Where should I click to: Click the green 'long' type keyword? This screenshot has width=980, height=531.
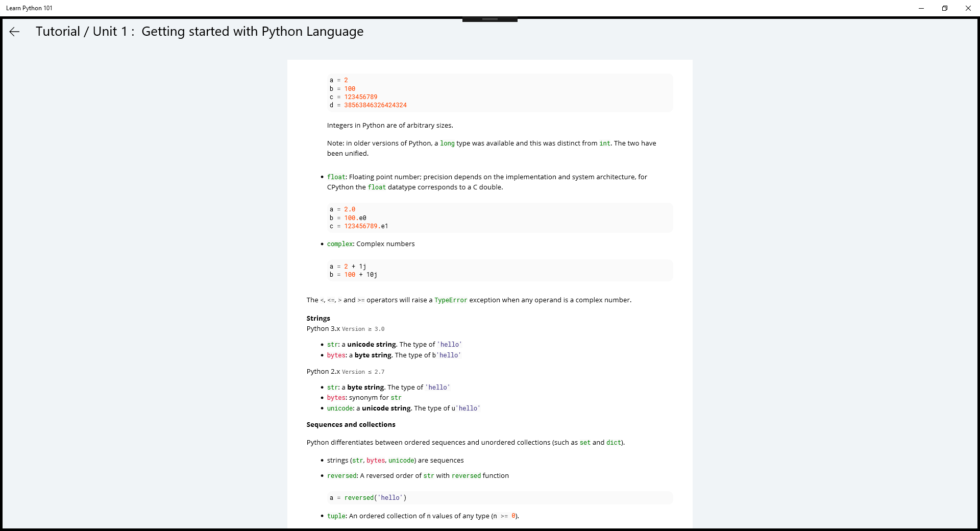pyautogui.click(x=447, y=143)
